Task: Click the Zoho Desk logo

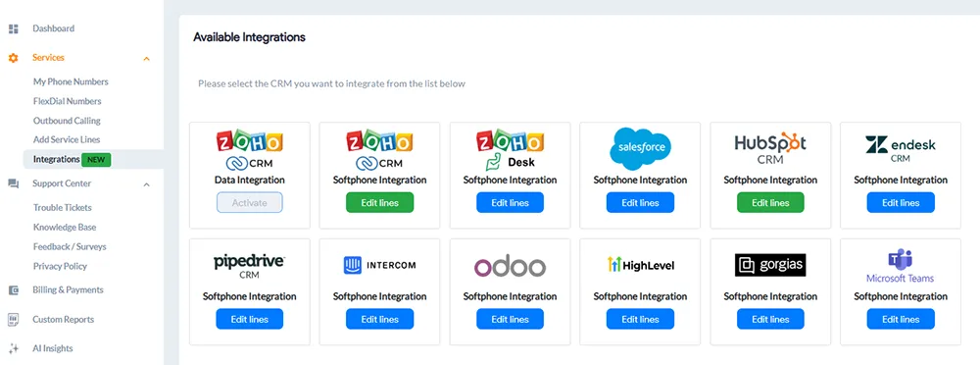Action: 510,150
